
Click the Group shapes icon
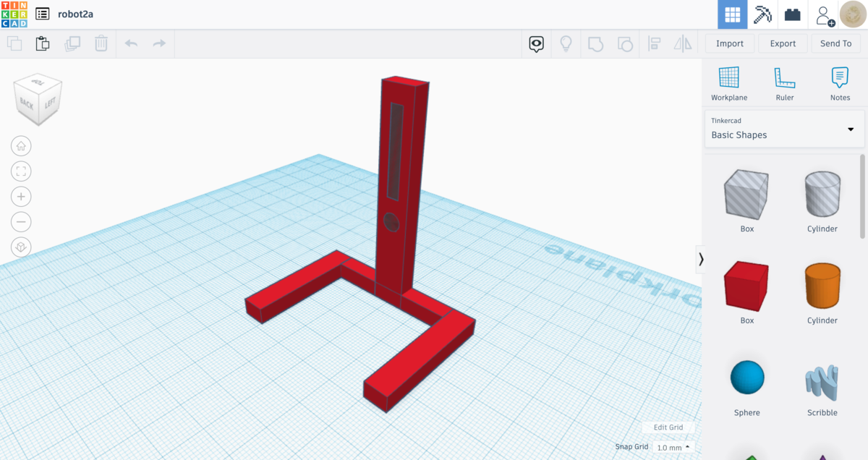595,44
